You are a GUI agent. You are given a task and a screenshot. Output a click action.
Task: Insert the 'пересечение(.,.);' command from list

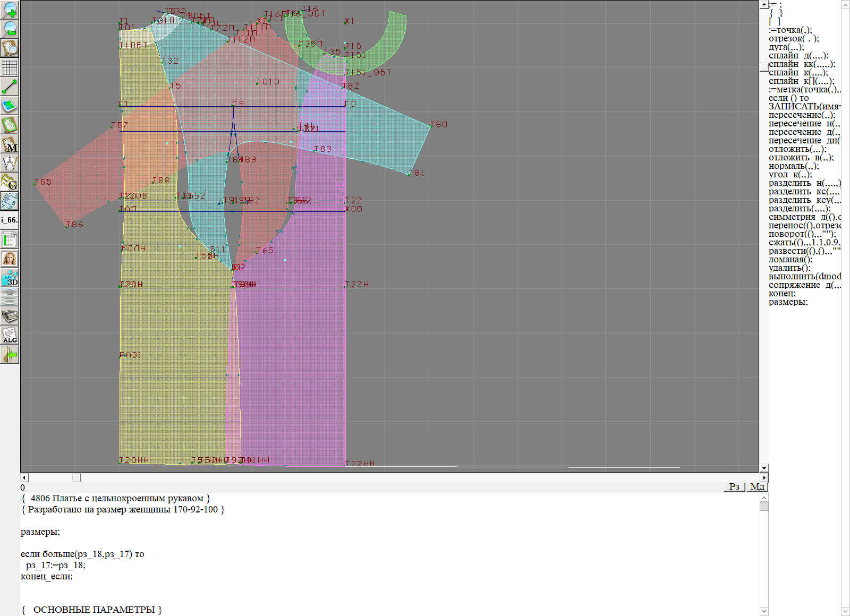(x=802, y=115)
